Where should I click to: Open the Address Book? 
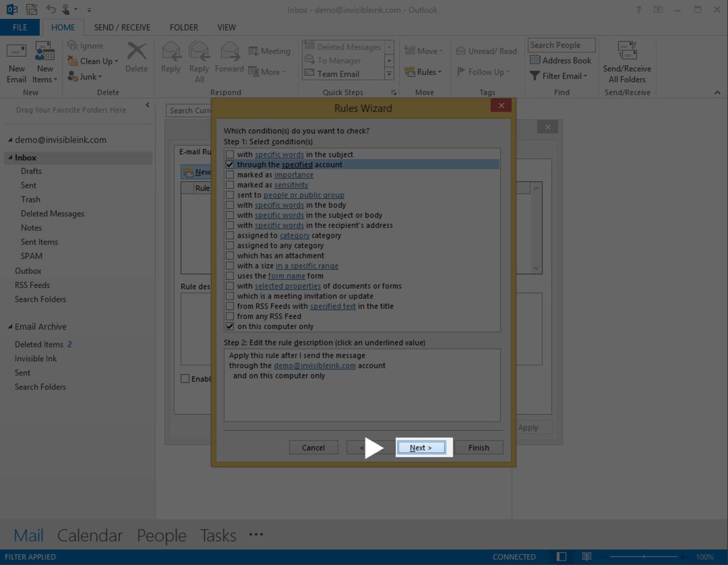click(560, 60)
